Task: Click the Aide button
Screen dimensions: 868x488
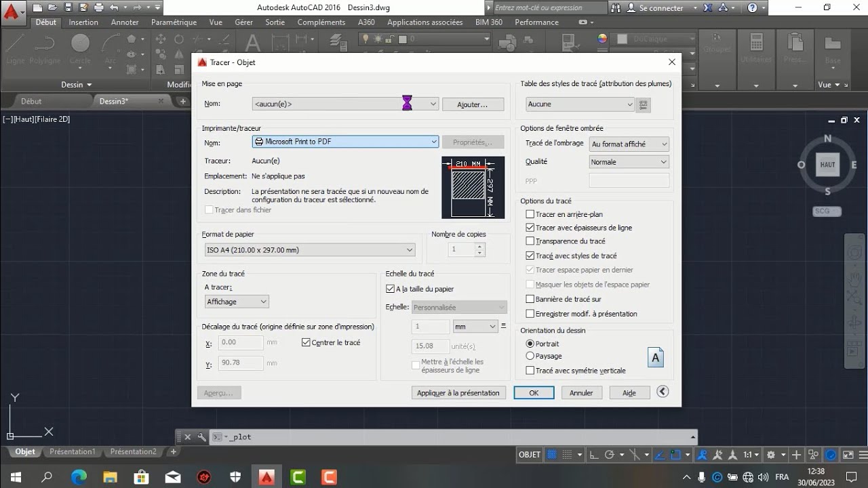Action: pyautogui.click(x=629, y=392)
